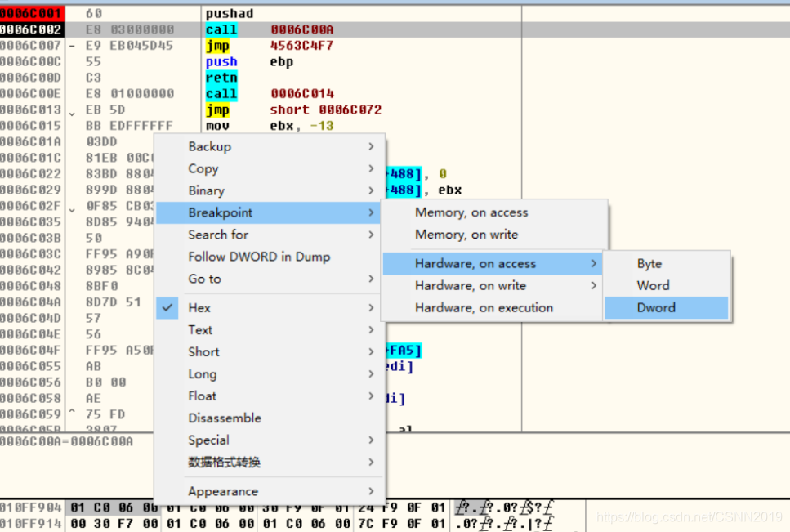790x532 pixels.
Task: Open the Search for submenu
Action: click(270, 235)
